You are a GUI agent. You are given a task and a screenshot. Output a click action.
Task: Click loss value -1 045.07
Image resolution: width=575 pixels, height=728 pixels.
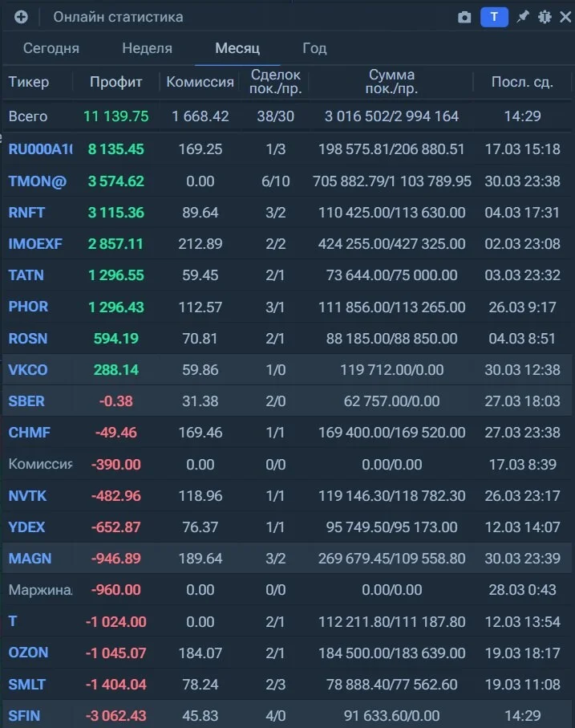click(116, 653)
